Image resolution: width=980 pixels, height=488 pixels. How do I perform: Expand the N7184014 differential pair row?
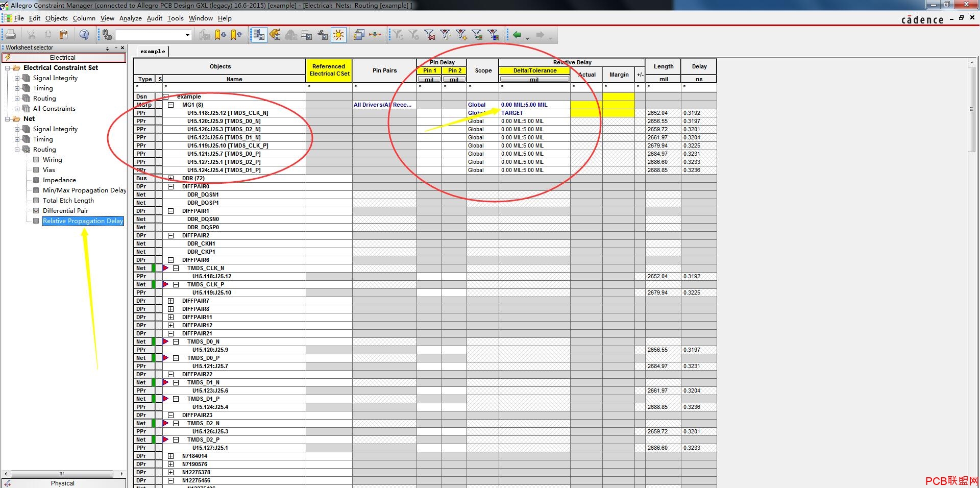click(x=171, y=456)
